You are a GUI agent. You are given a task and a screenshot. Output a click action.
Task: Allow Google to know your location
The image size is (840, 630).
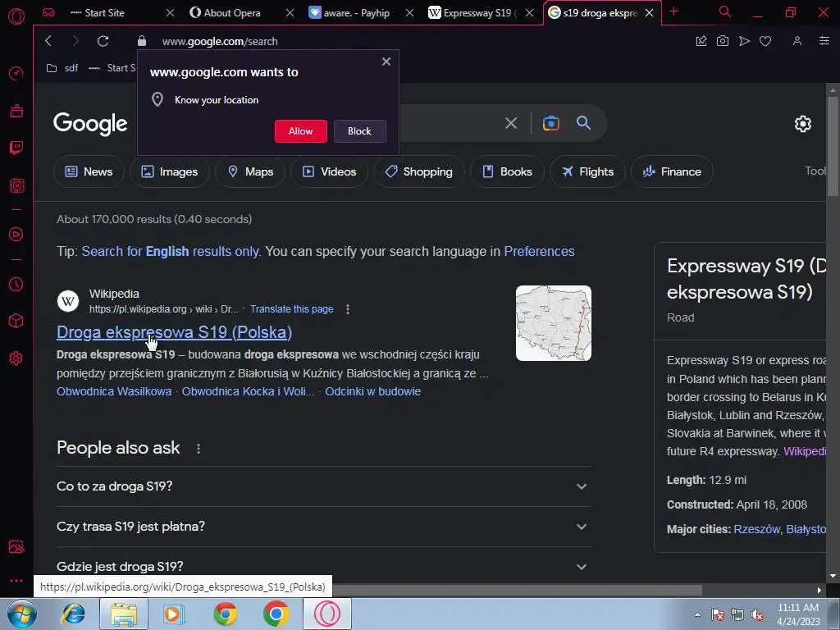click(x=300, y=131)
